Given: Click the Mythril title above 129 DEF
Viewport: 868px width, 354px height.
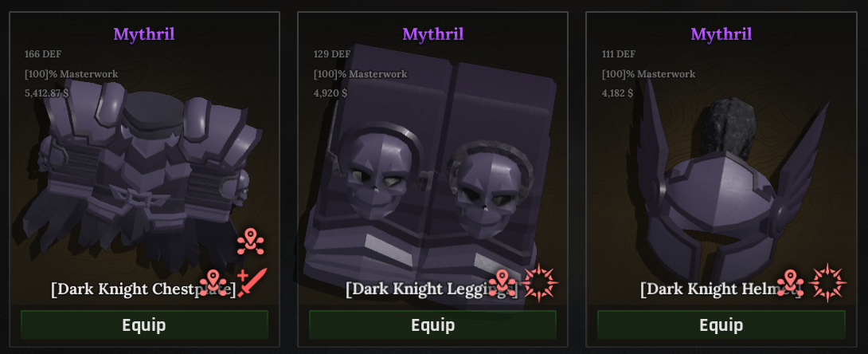Looking at the screenshot, I should click(433, 34).
